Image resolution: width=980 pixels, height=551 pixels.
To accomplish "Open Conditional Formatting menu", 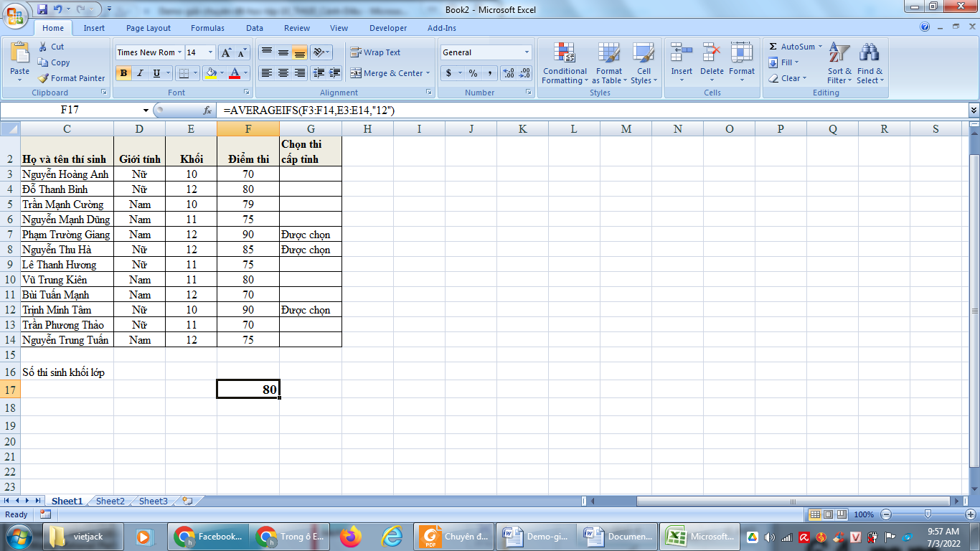I will [565, 63].
